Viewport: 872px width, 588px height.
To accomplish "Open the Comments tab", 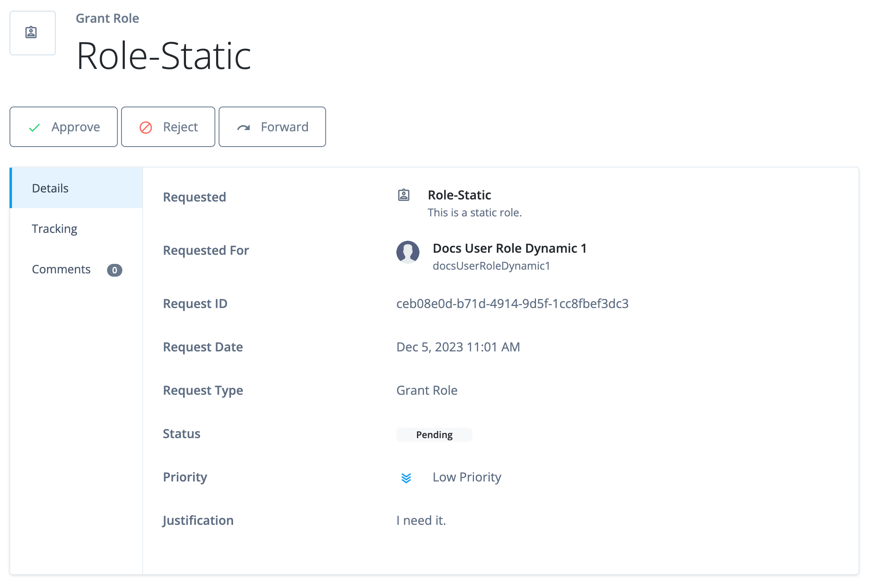I will [x=61, y=269].
